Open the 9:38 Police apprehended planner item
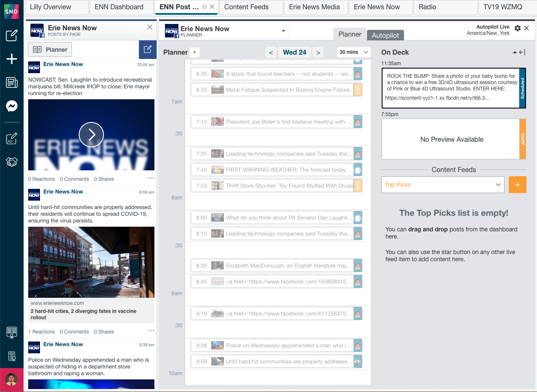Image resolution: width=537 pixels, height=392 pixels. tap(276, 345)
